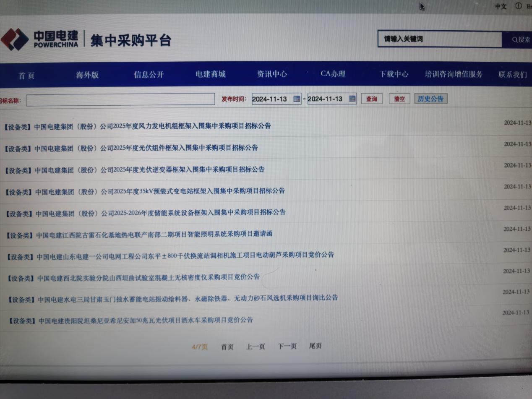Open the 海外版 overseas version menu
Viewport: 532px width, 399px height.
[87, 75]
